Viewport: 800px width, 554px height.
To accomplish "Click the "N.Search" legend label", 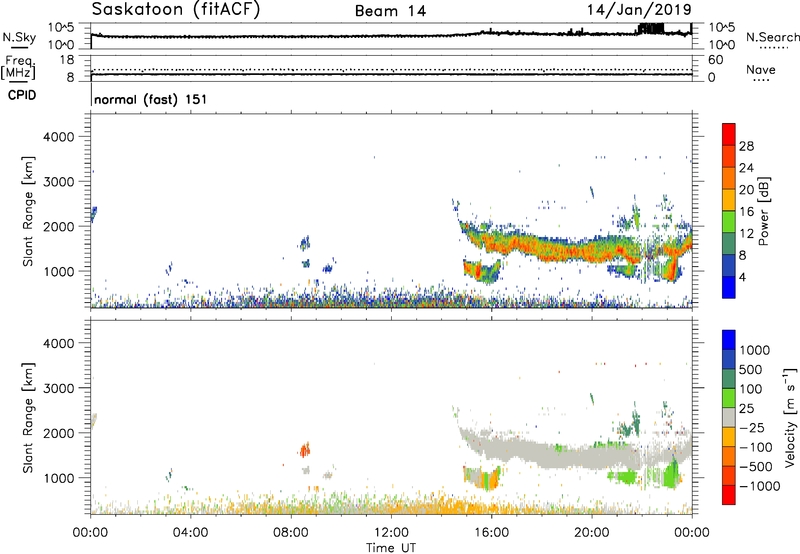I will [x=772, y=37].
